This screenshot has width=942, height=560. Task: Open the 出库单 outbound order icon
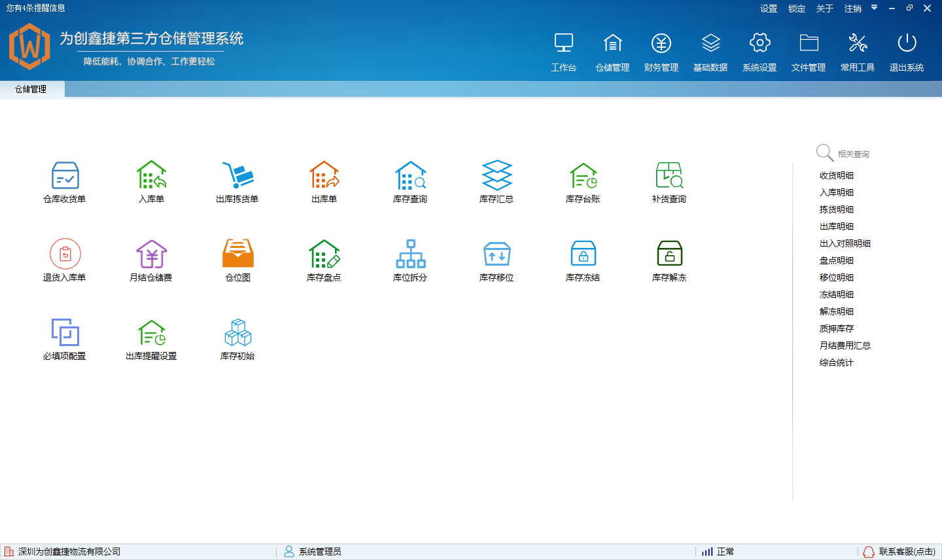pyautogui.click(x=324, y=175)
